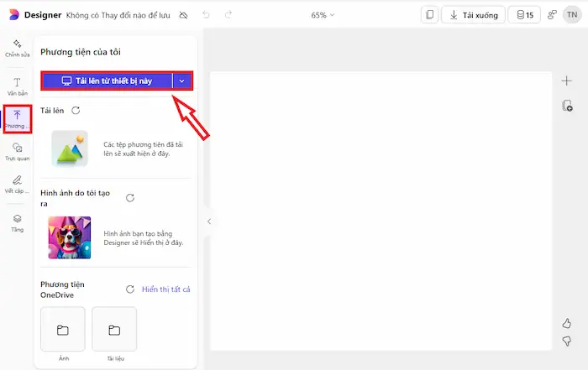Open the Ảnh OneDrive folder

pos(63,330)
